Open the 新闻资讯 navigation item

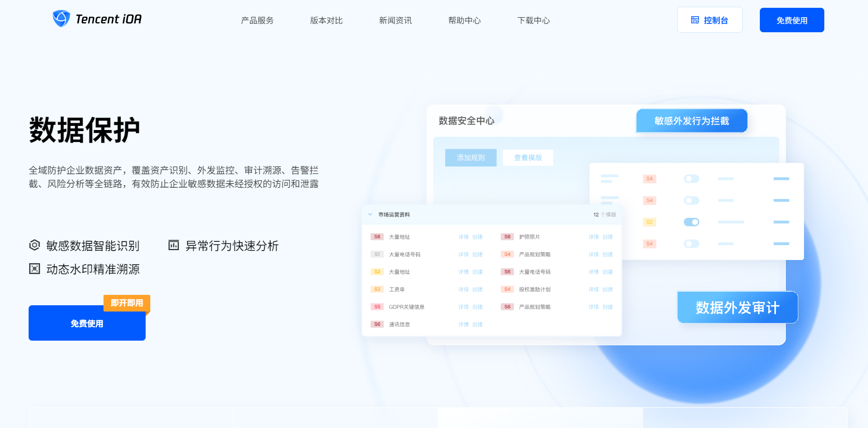pyautogui.click(x=396, y=20)
